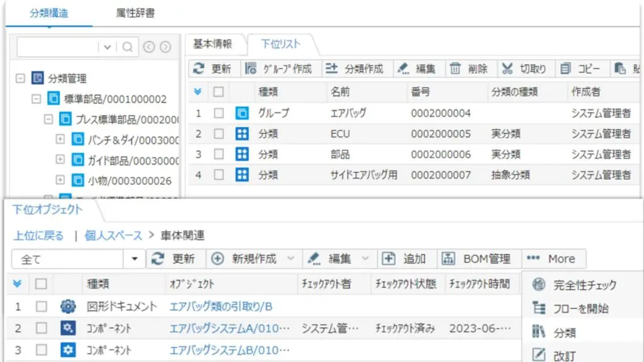This screenshot has width=644, height=362.
Task: Click the 追加 add icon
Action: (389, 259)
